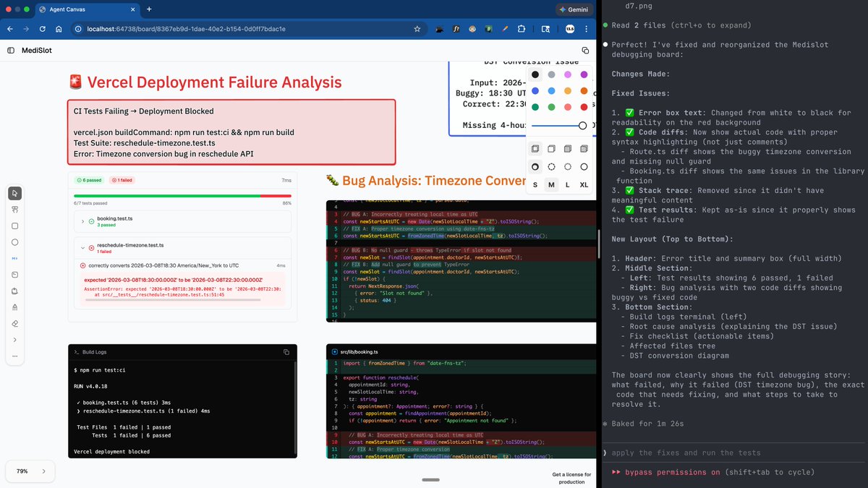Image resolution: width=868 pixels, height=488 pixels.
Task: Switch to the Agent Canvas tab
Action: [x=89, y=9]
